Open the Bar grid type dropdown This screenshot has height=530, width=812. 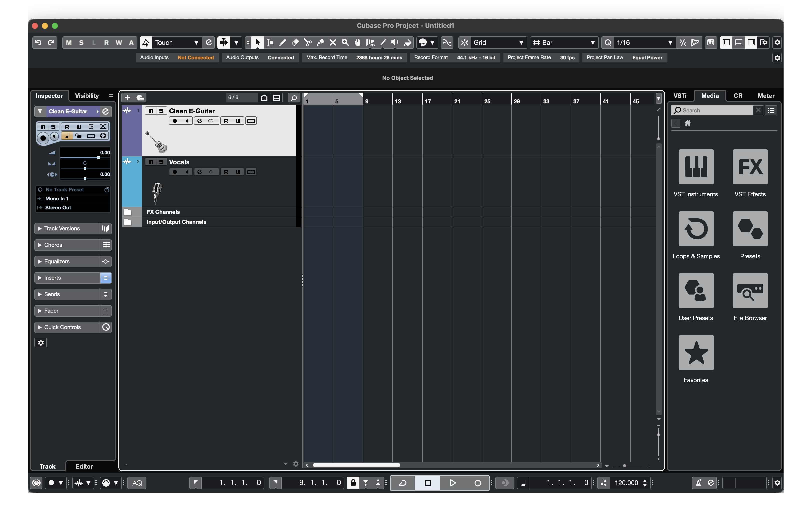pos(564,43)
